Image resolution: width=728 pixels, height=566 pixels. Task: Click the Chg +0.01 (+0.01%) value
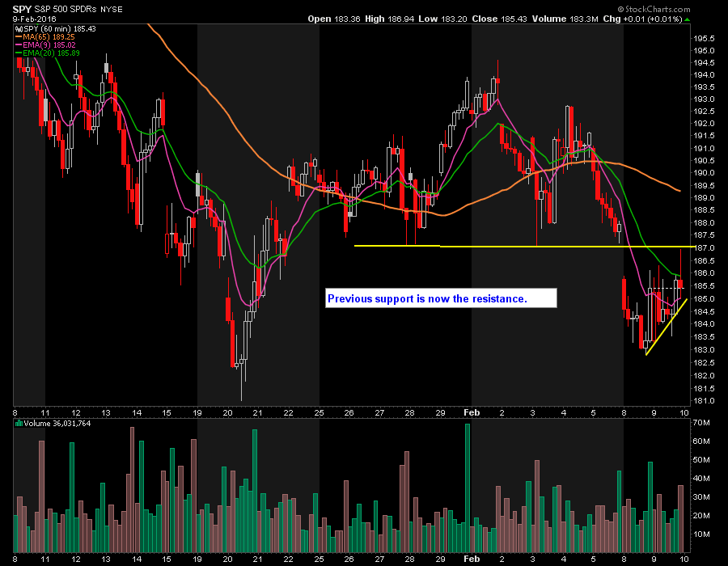642,19
